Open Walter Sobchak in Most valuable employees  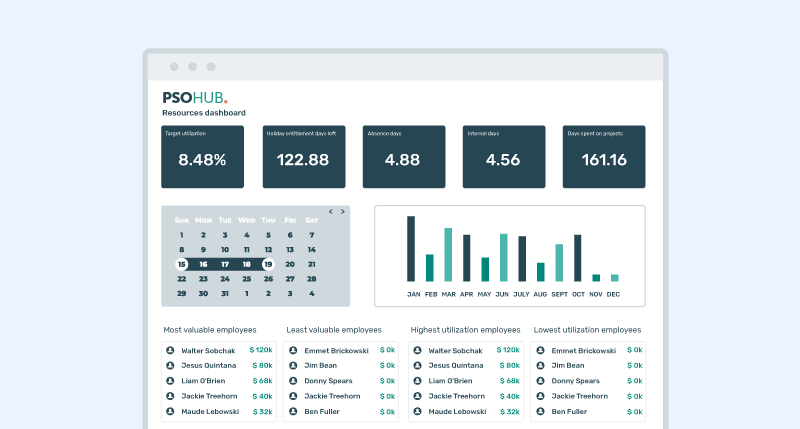coord(218,351)
